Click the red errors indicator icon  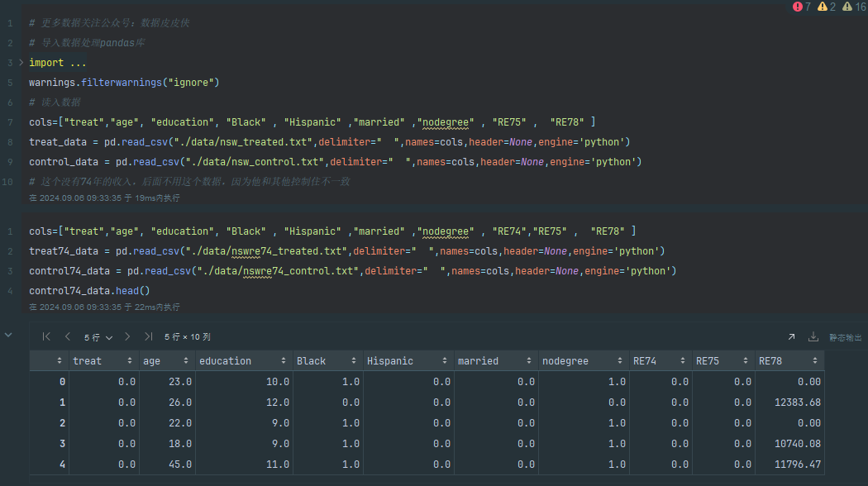point(798,7)
